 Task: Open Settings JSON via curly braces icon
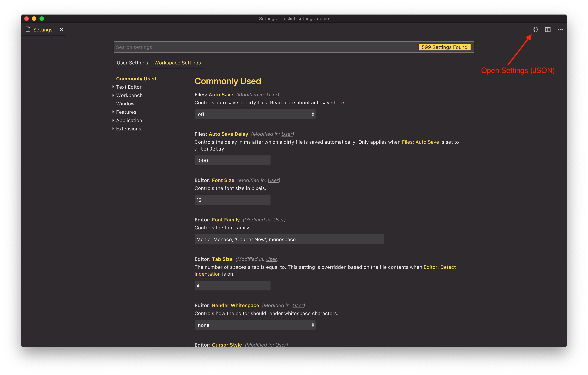click(536, 30)
